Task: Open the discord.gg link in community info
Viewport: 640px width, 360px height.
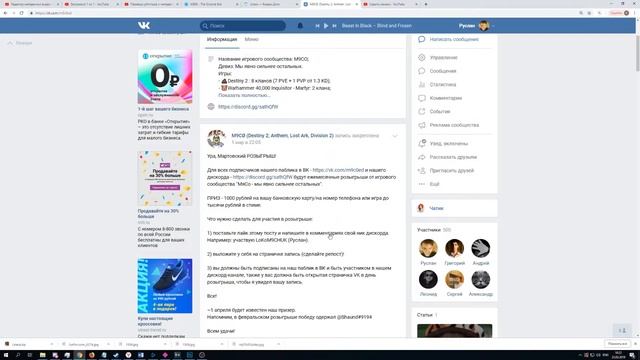Action: (x=248, y=107)
